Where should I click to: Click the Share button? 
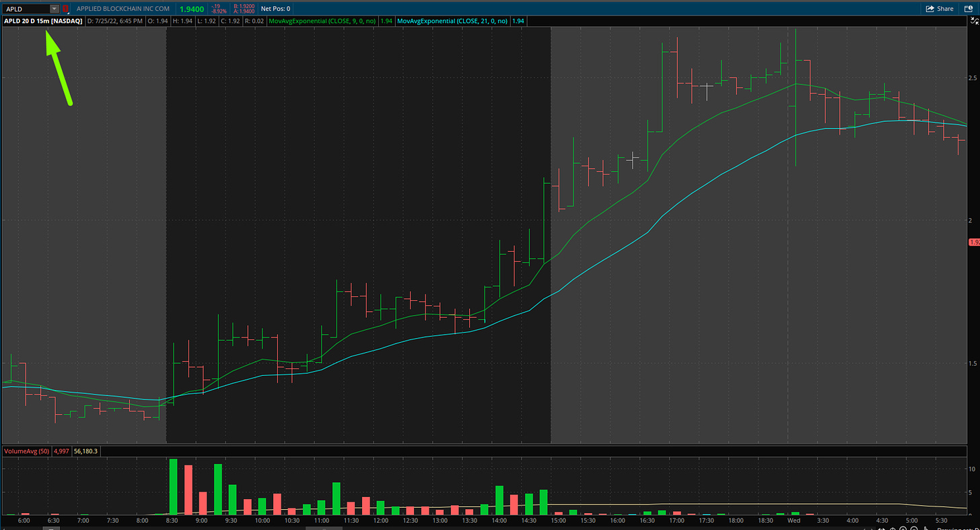[x=940, y=9]
